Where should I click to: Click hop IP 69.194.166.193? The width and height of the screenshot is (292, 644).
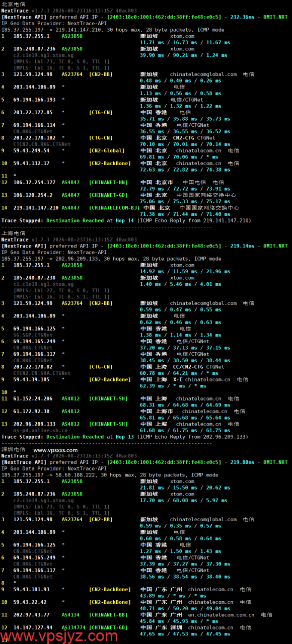point(34,100)
